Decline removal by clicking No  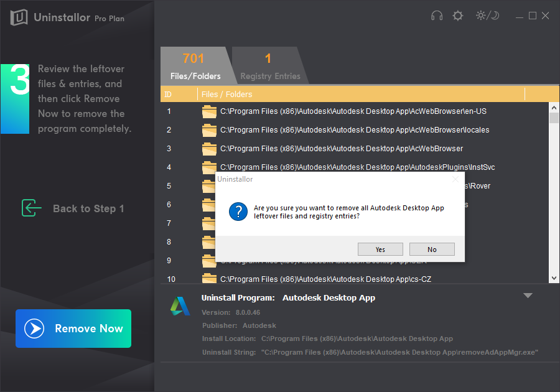(432, 249)
